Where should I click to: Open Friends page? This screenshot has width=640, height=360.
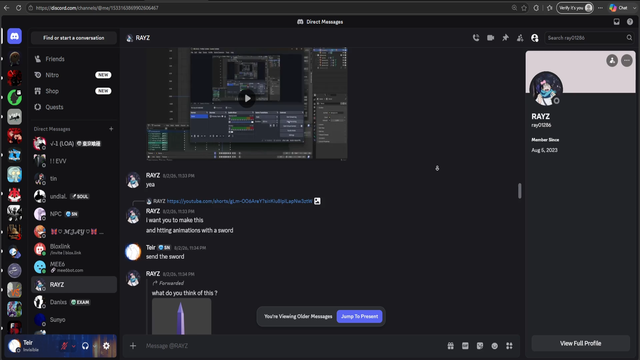pos(74,59)
